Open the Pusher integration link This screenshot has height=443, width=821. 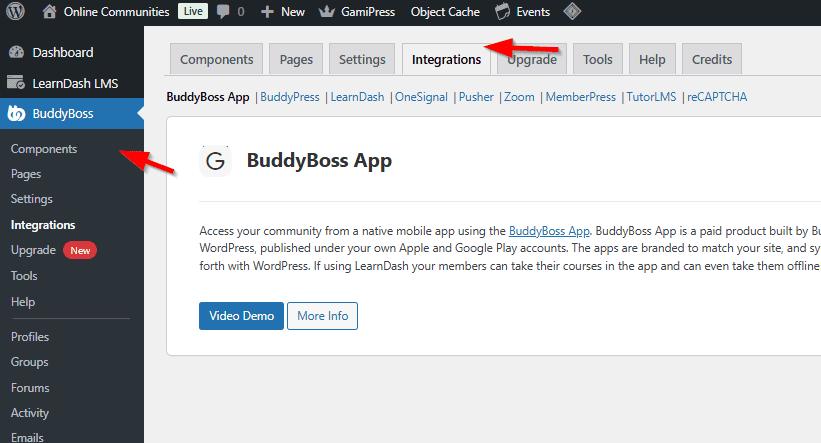point(476,97)
